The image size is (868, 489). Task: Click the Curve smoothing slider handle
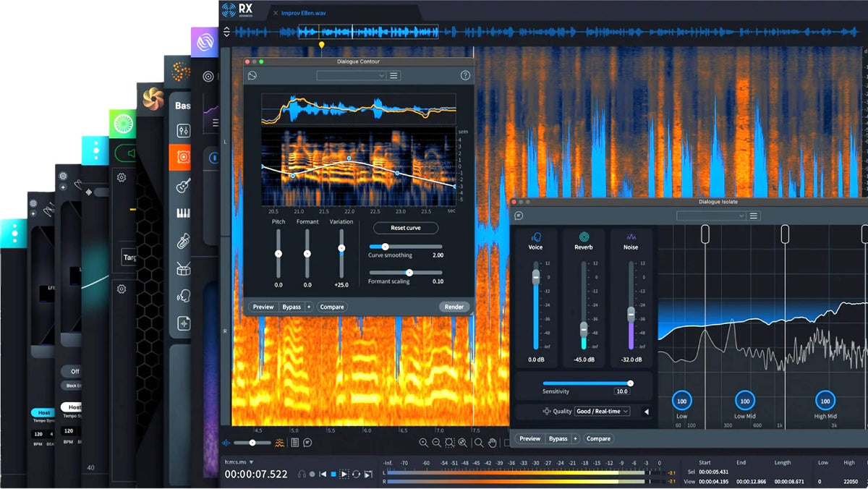click(385, 247)
